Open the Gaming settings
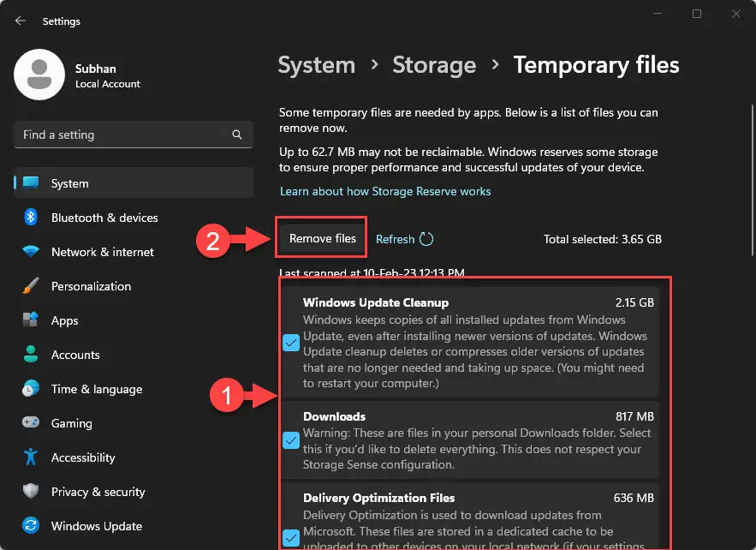The width and height of the screenshot is (756, 550). tap(134, 422)
